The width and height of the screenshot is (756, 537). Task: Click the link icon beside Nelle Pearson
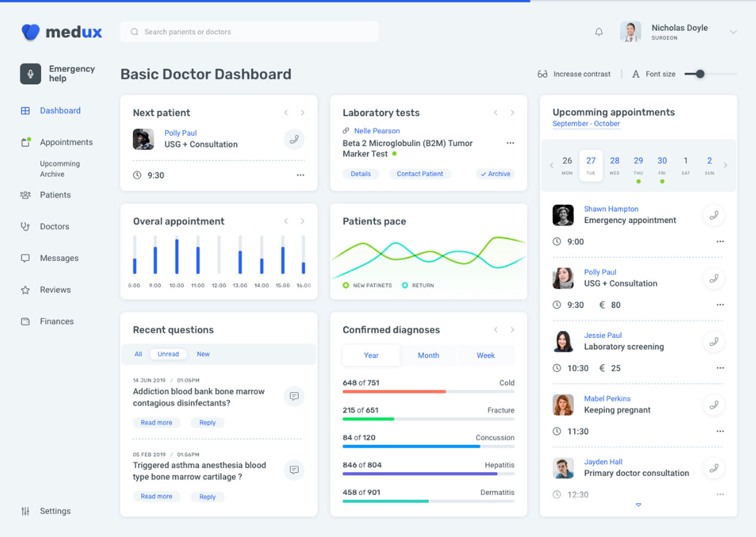(346, 130)
